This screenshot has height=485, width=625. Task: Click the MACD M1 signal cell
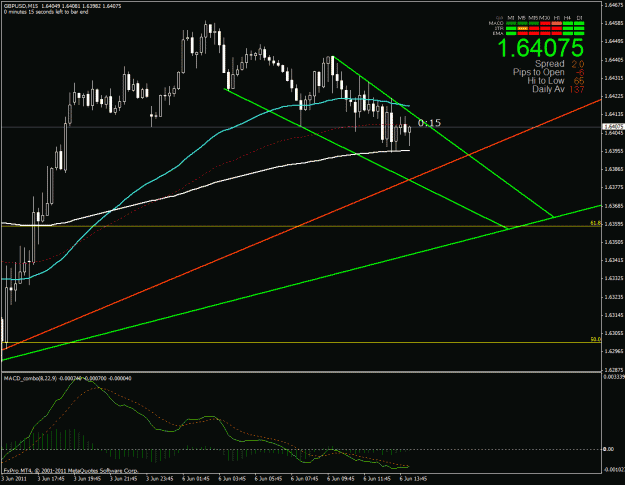511,23
